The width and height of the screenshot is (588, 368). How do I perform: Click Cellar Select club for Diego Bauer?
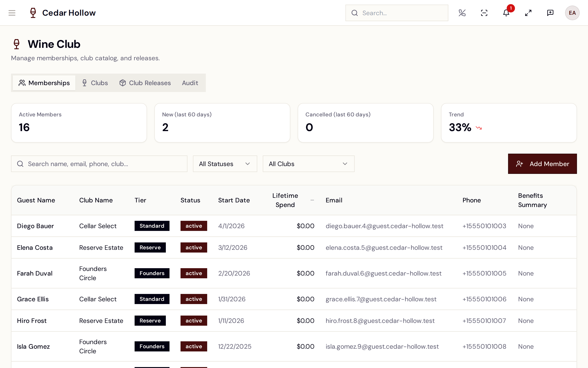[x=98, y=226]
